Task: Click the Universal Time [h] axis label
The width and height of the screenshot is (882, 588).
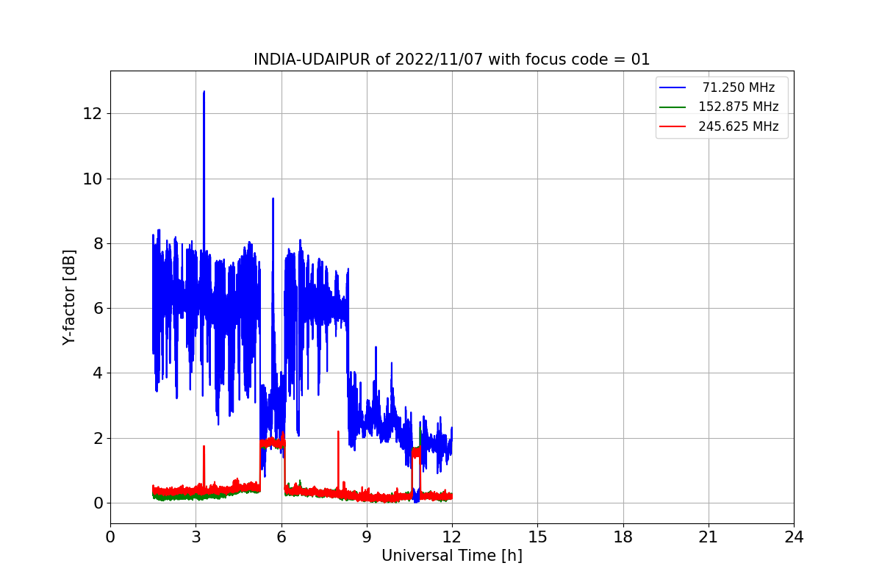Action: coord(451,556)
